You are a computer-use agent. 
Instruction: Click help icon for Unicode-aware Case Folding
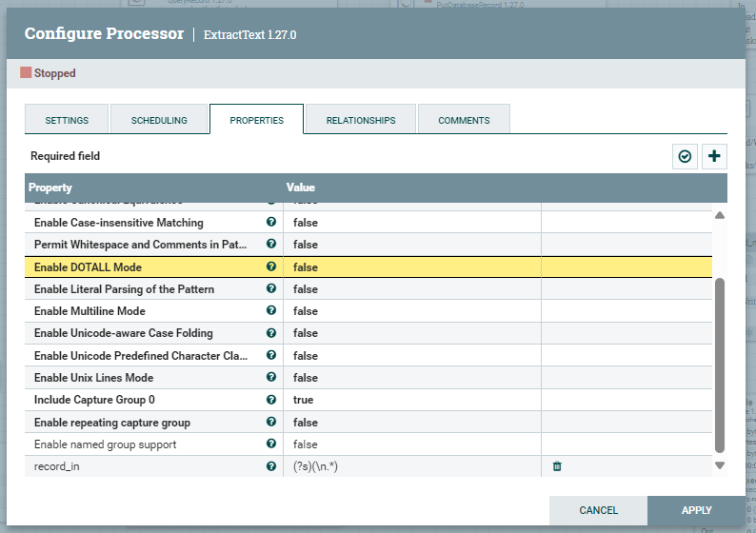(271, 333)
